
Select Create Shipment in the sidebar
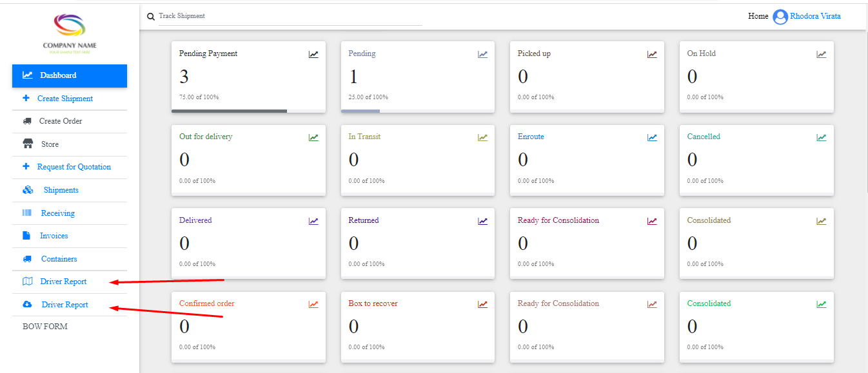[64, 99]
